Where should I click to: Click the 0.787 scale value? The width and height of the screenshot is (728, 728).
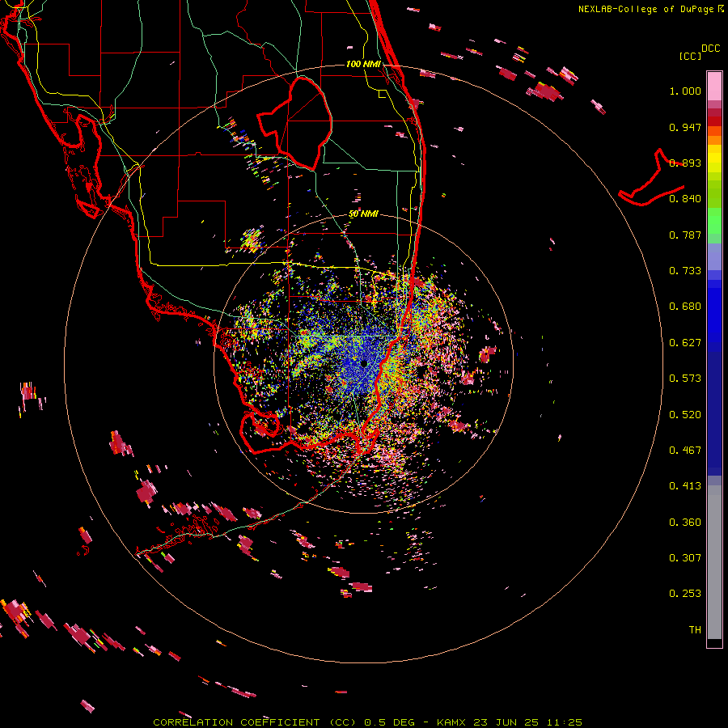click(x=685, y=235)
